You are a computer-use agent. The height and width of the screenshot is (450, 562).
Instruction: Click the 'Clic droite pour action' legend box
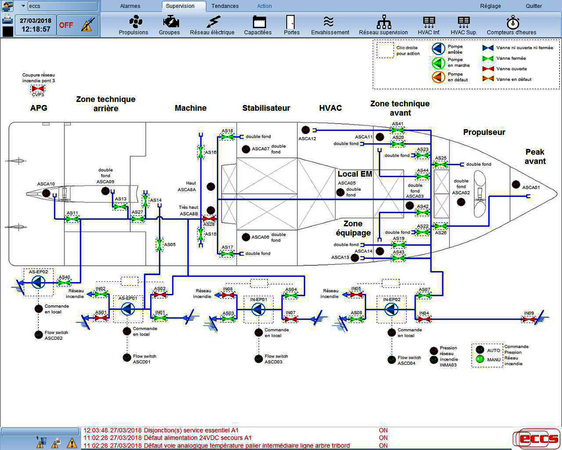point(385,50)
